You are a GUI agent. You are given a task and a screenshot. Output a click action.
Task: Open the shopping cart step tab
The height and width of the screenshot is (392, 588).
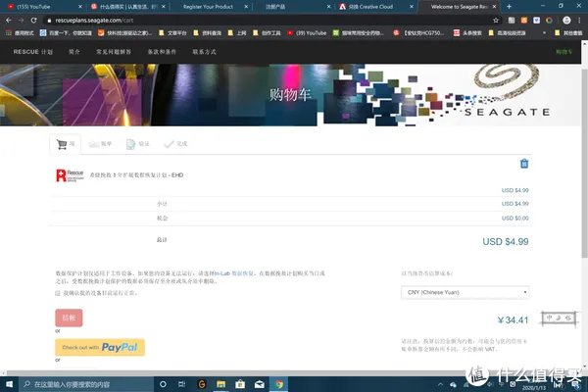pos(66,144)
